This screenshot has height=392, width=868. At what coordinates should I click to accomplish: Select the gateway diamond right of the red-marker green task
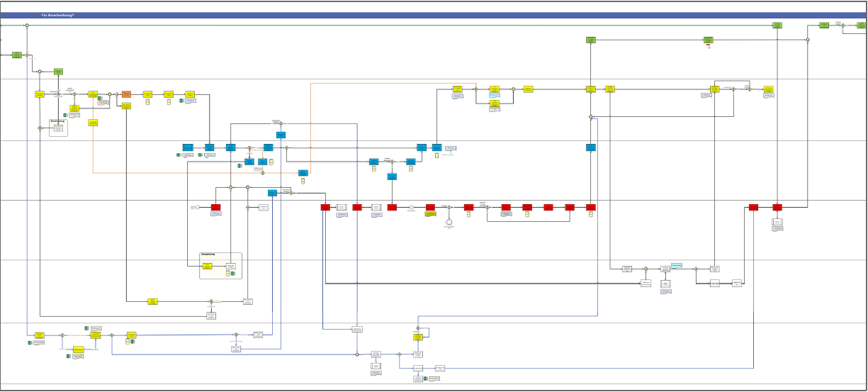tap(807, 40)
